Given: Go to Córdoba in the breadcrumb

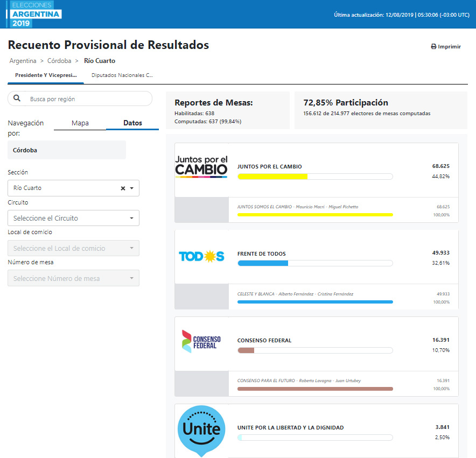Looking at the screenshot, I should click(59, 61).
